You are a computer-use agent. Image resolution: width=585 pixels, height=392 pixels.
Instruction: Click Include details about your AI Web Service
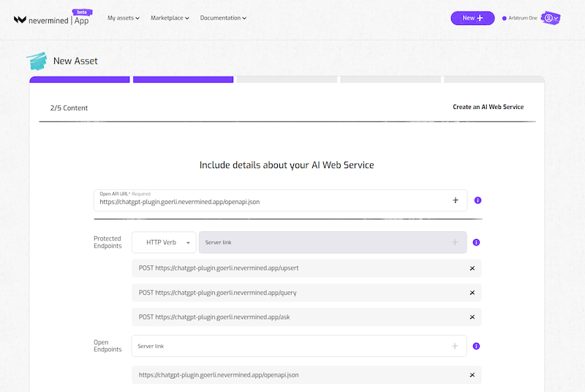(x=287, y=165)
